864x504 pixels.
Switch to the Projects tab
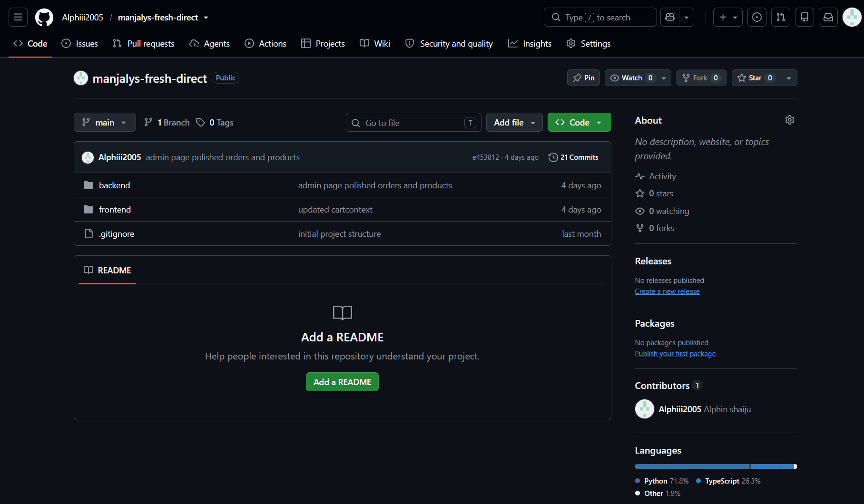pyautogui.click(x=323, y=44)
